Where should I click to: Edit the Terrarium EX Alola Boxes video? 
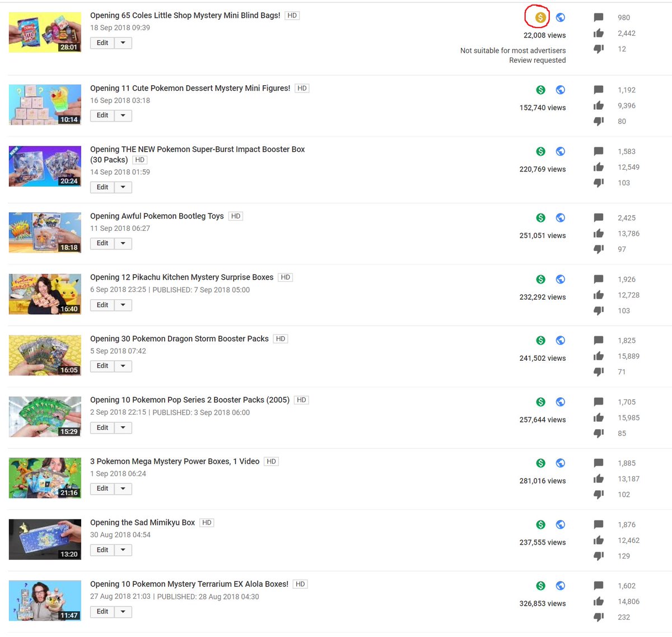[102, 611]
